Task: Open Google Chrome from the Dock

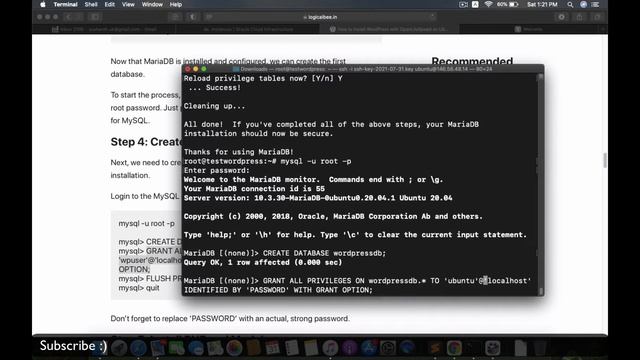Action: pos(454,348)
